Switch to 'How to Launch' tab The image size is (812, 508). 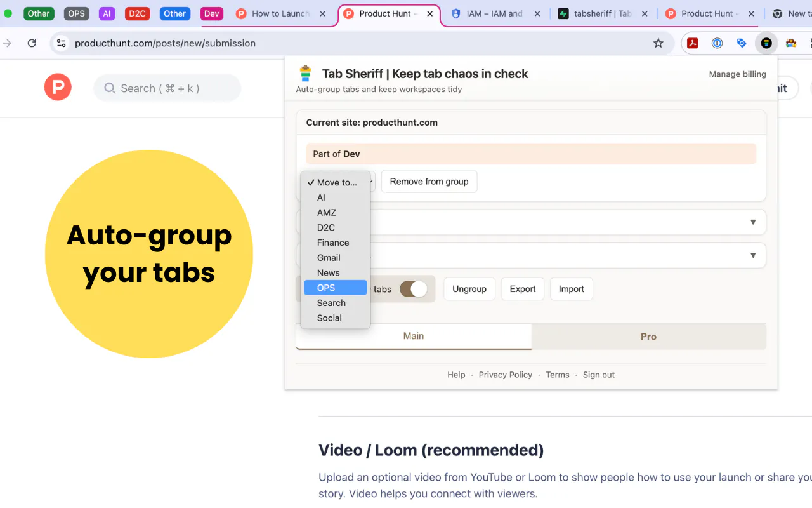(281, 13)
